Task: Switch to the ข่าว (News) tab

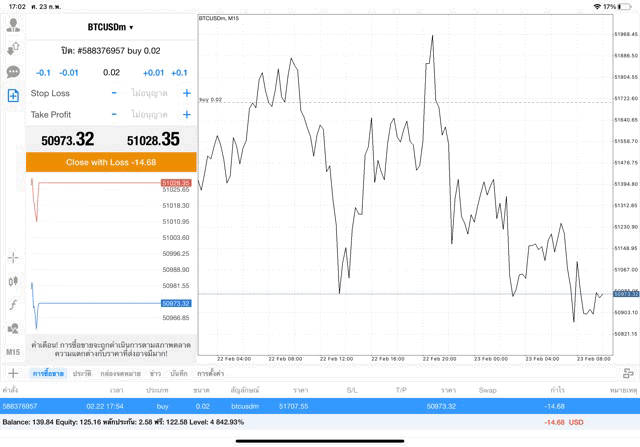Action: 154,373
